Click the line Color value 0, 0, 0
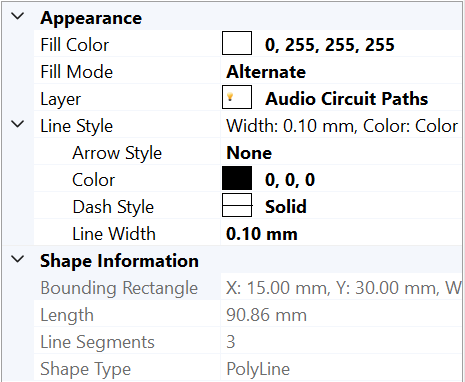 tap(290, 180)
